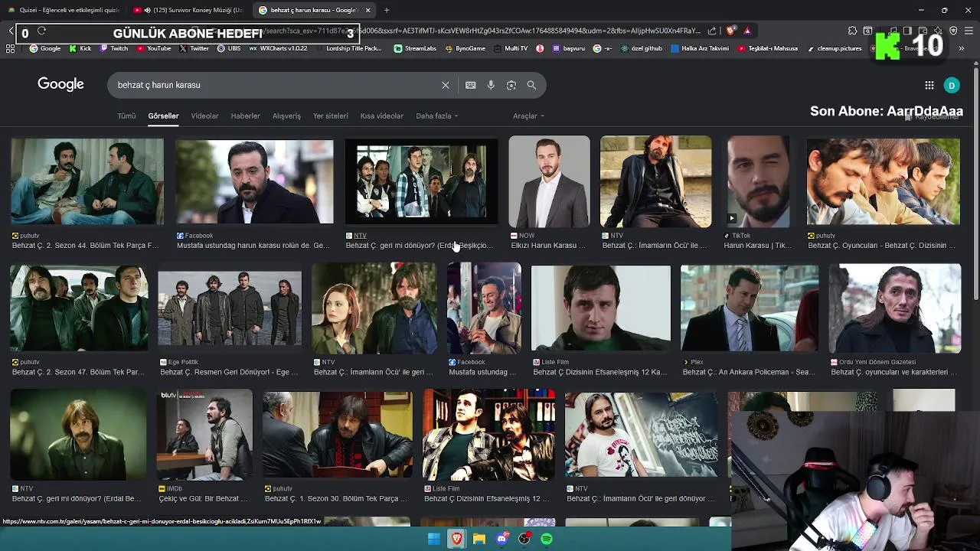980x551 pixels.
Task: Switch to the Survivor Konsey Müziği tab
Action: (188, 10)
